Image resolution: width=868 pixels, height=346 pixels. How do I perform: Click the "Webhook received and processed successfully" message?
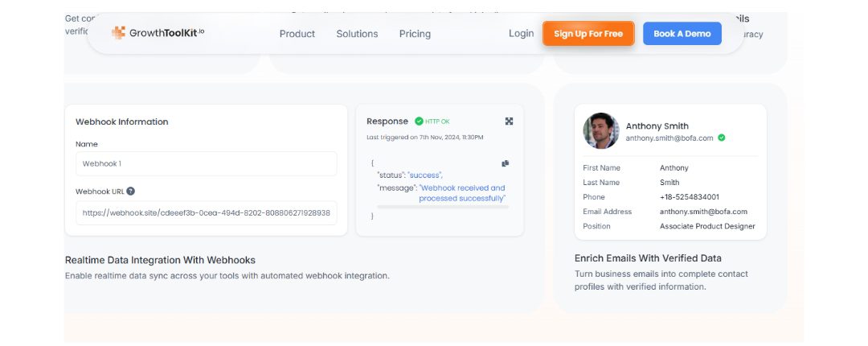(x=461, y=193)
